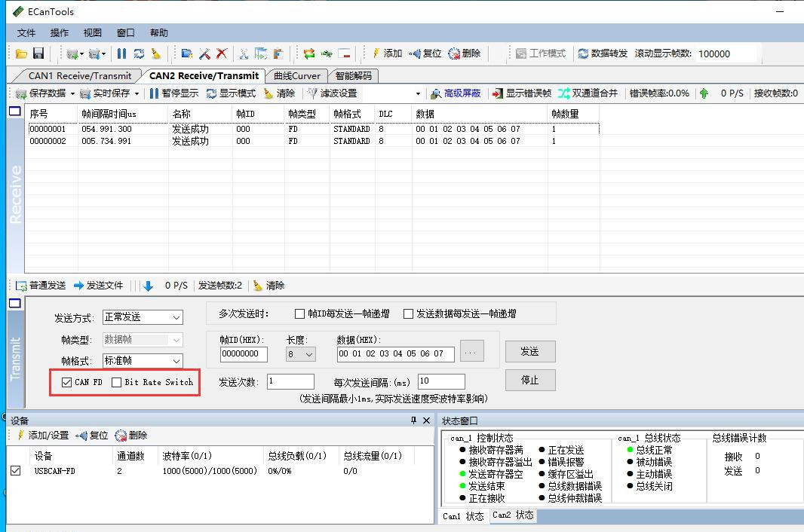804x532 pixels.
Task: Click the floppy disk save icon
Action: [x=38, y=54]
